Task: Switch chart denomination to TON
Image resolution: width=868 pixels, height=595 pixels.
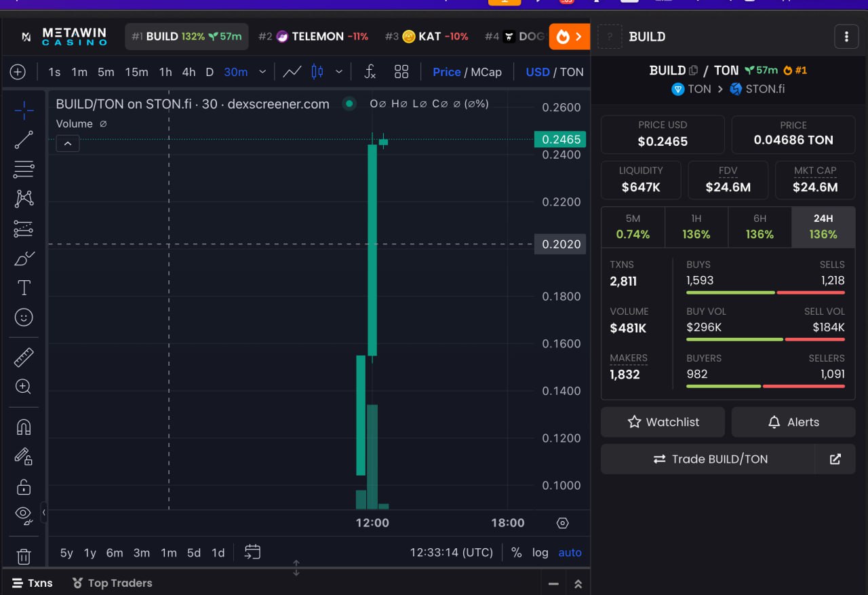Action: (x=572, y=72)
